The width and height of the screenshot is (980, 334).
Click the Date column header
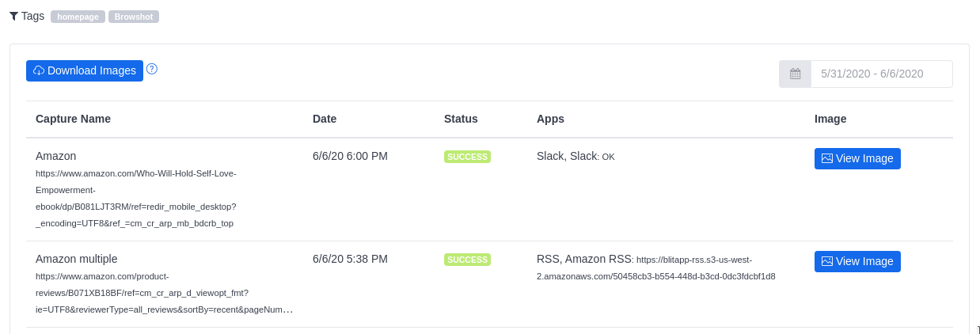325,119
